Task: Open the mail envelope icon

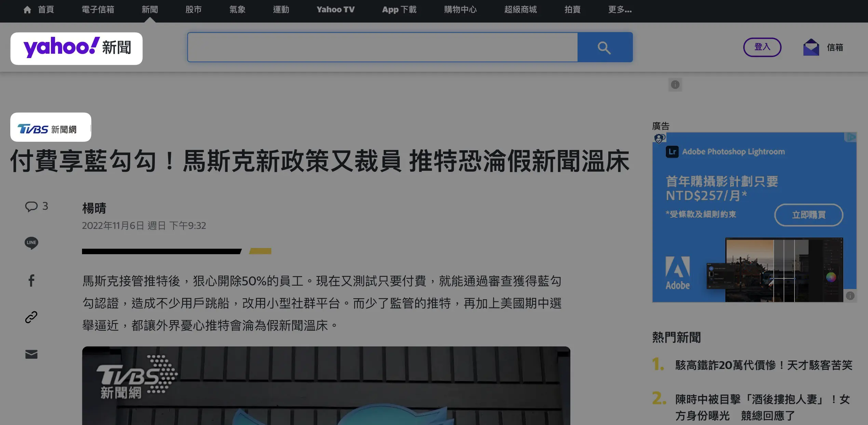Action: coord(811,47)
